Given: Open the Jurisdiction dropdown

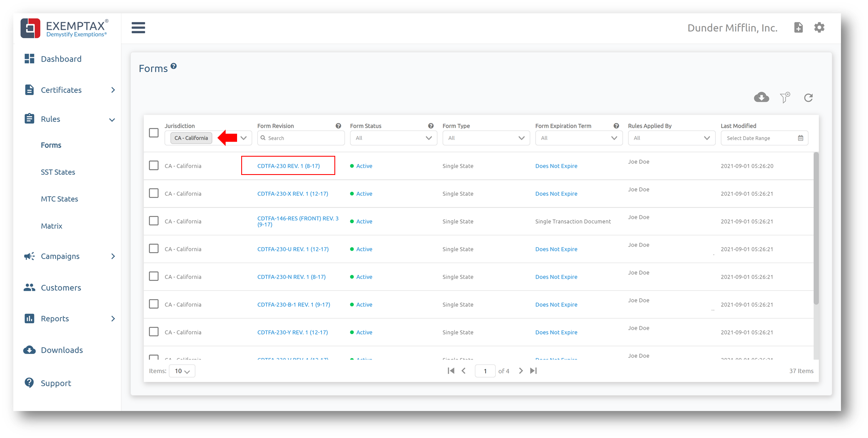Looking at the screenshot, I should pos(244,138).
